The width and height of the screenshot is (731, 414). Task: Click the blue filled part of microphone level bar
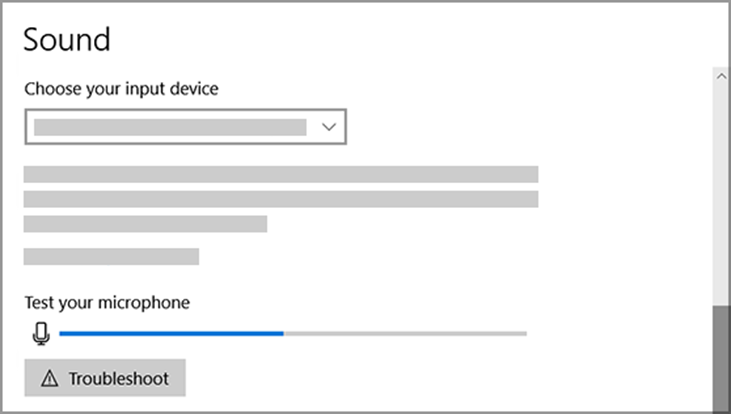tap(170, 333)
